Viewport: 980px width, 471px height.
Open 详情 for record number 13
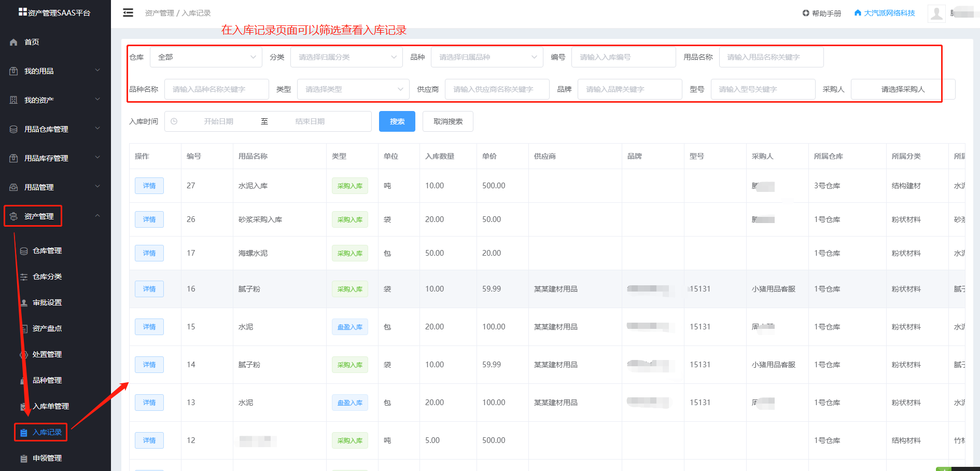click(x=149, y=403)
